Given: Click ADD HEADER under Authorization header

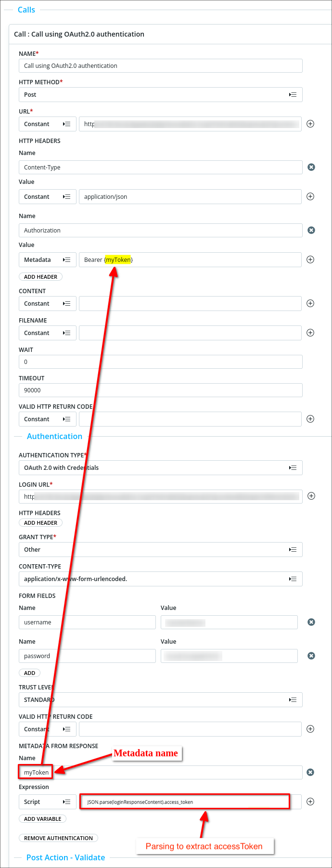Looking at the screenshot, I should (x=40, y=277).
